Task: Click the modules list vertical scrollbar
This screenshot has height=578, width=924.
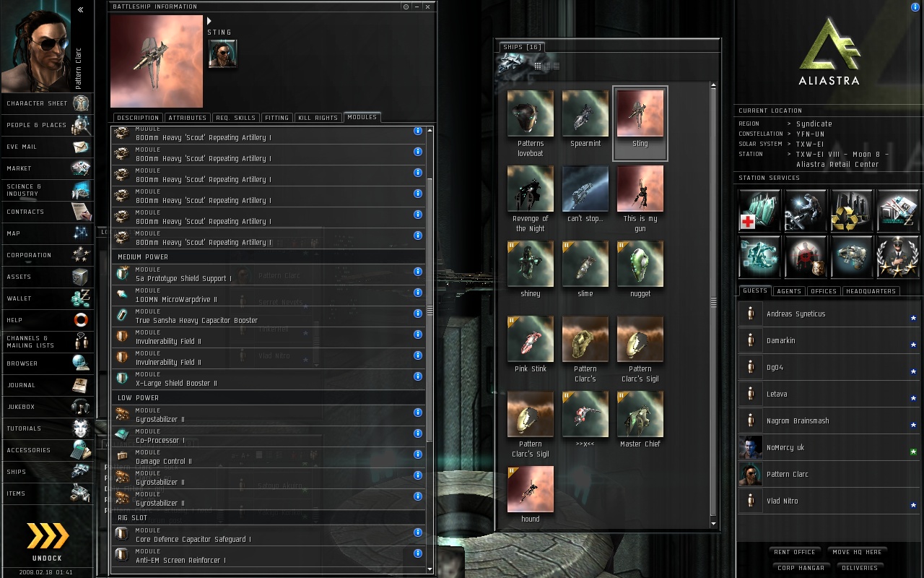Action: 430,311
